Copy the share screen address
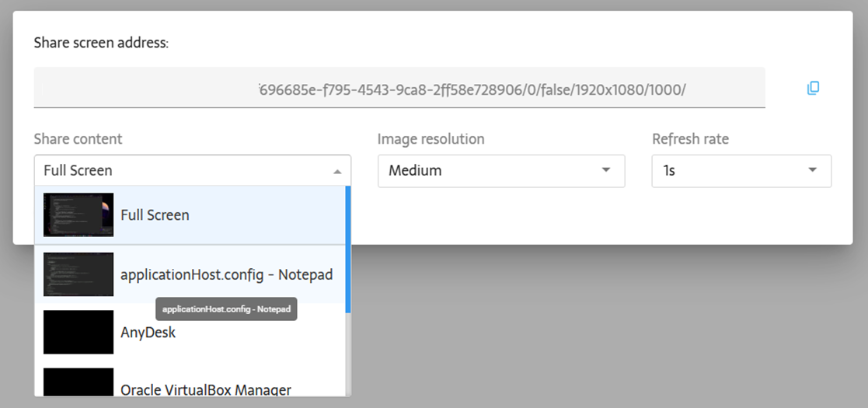The height and width of the screenshot is (408, 868). coord(813,88)
